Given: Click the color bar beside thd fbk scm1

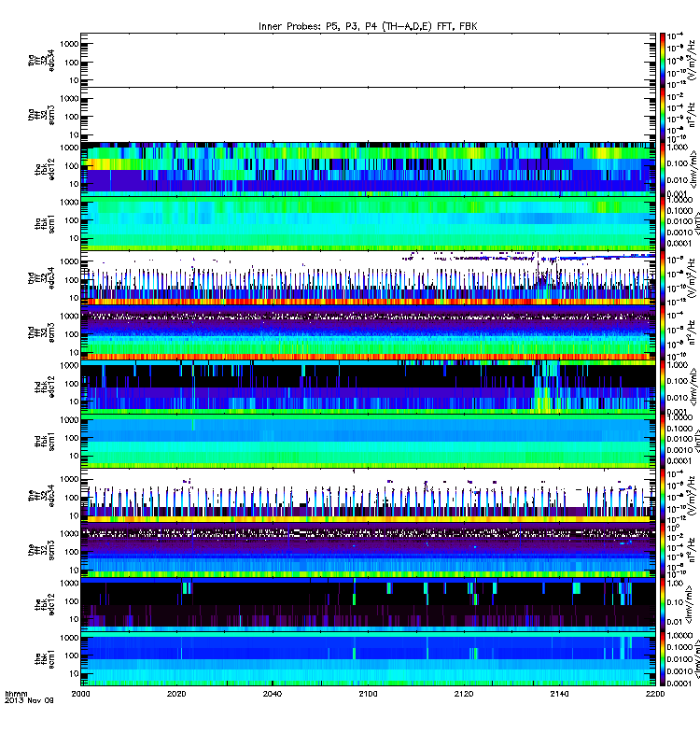Looking at the screenshot, I should [663, 441].
